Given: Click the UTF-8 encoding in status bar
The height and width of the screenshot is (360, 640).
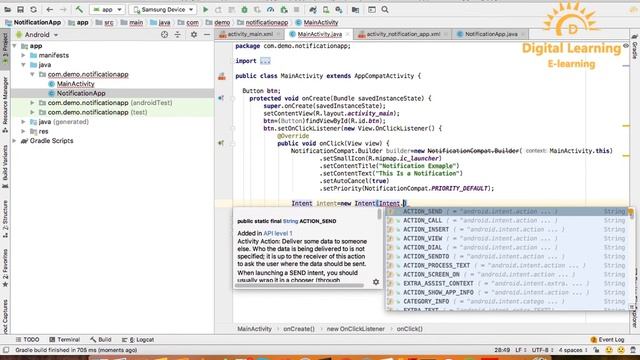Looking at the screenshot, I should [542, 350].
